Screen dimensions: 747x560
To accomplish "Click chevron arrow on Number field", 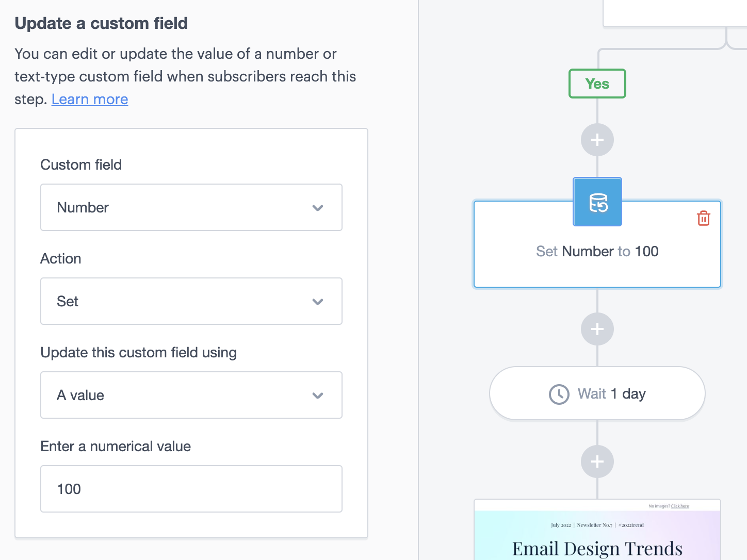I will pyautogui.click(x=318, y=208).
